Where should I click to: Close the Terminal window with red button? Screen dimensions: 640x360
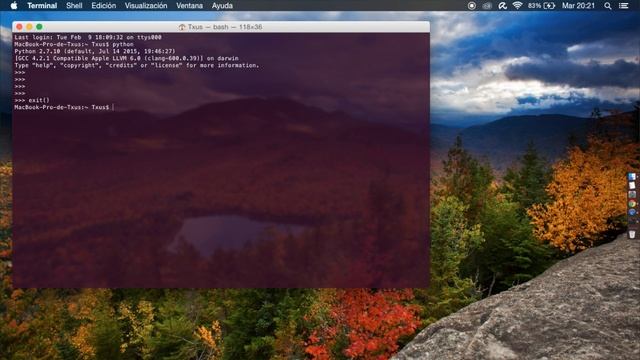point(19,27)
